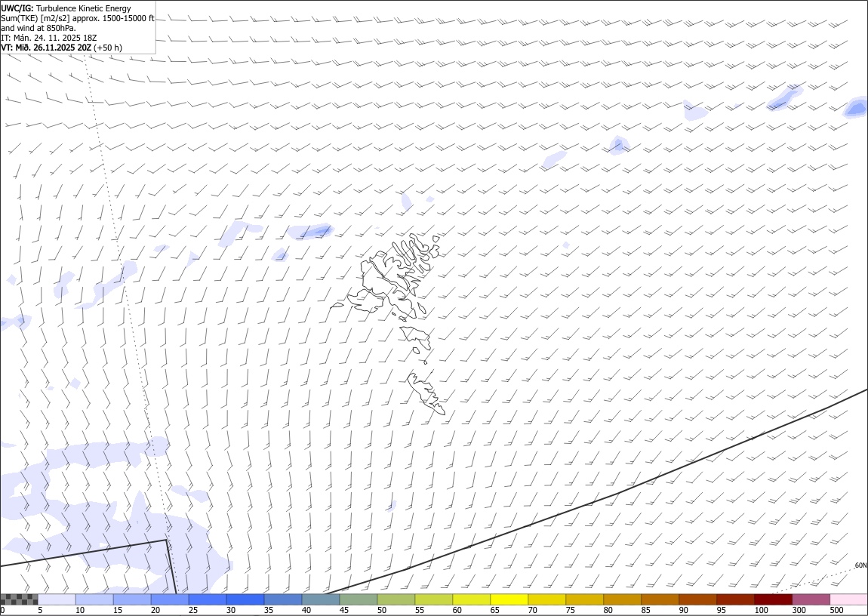The image size is (868, 616).
Task: Pick the 35 to 40 steel blue swatch
Action: [x=283, y=599]
